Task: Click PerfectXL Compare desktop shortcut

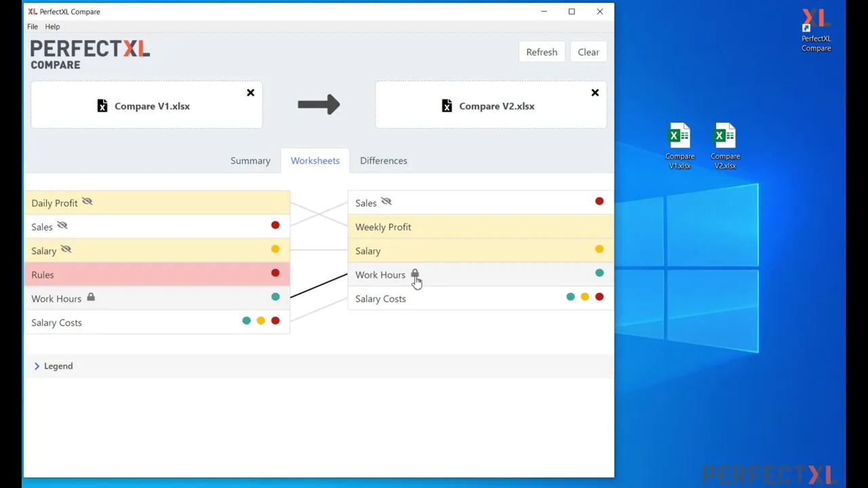Action: click(x=816, y=30)
